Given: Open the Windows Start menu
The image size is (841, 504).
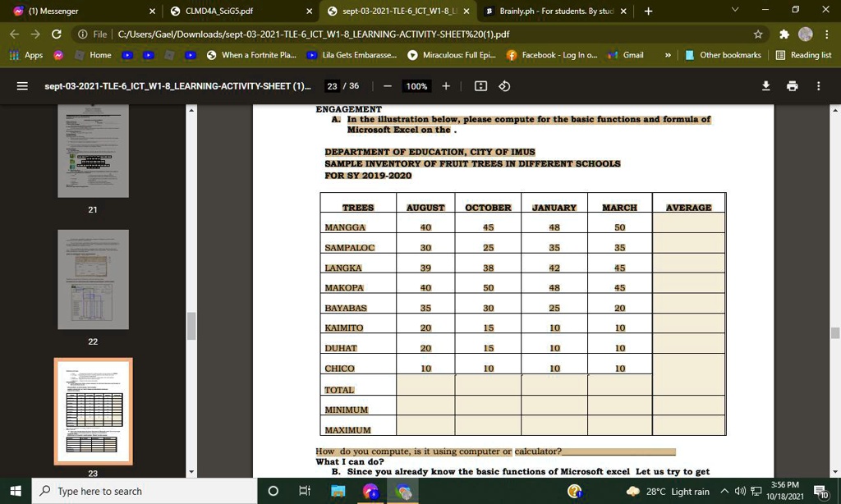Looking at the screenshot, I should (16, 491).
